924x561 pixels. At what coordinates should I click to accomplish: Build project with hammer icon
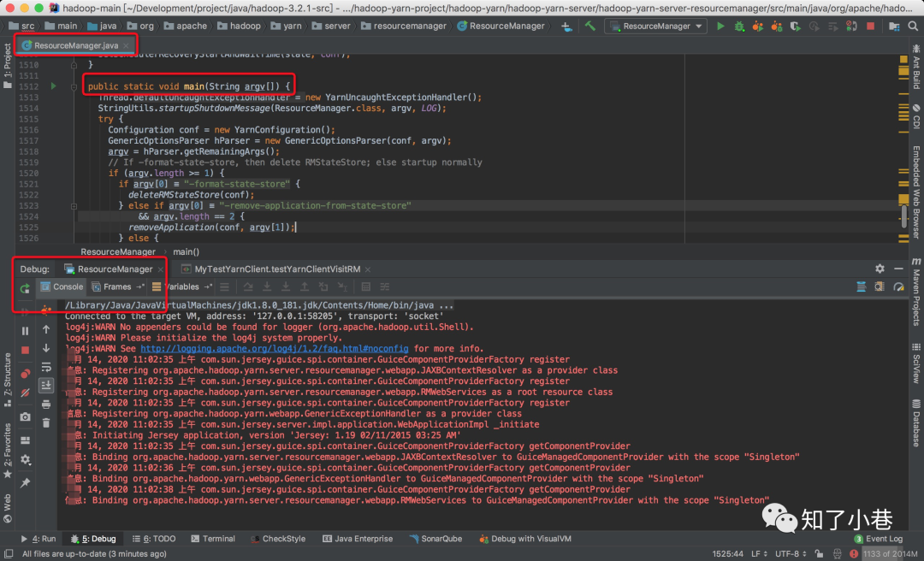coord(589,26)
